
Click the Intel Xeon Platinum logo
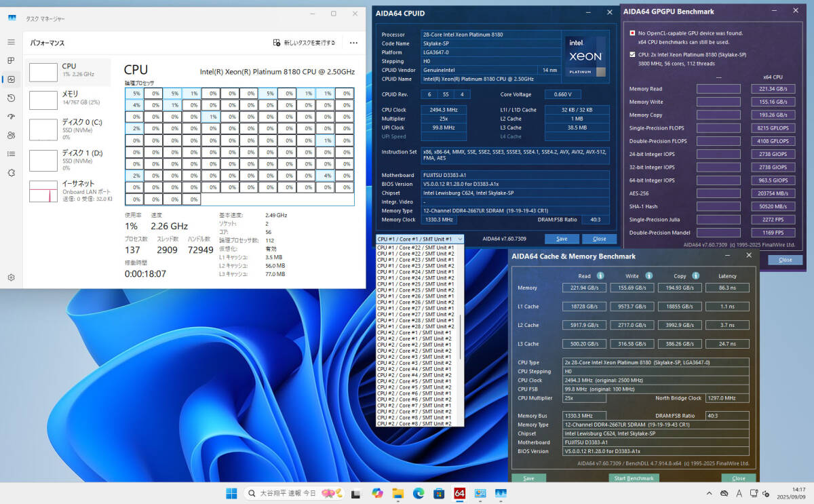tap(584, 56)
